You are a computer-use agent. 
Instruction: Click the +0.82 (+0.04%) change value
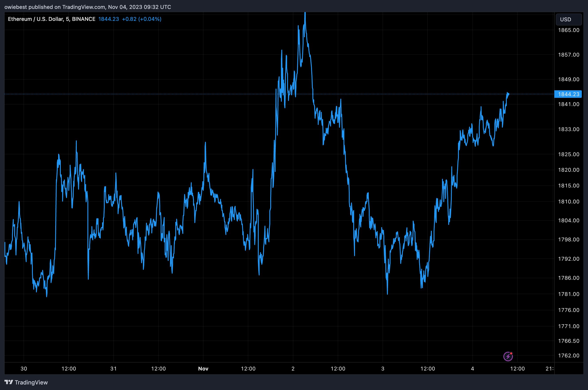pos(142,19)
